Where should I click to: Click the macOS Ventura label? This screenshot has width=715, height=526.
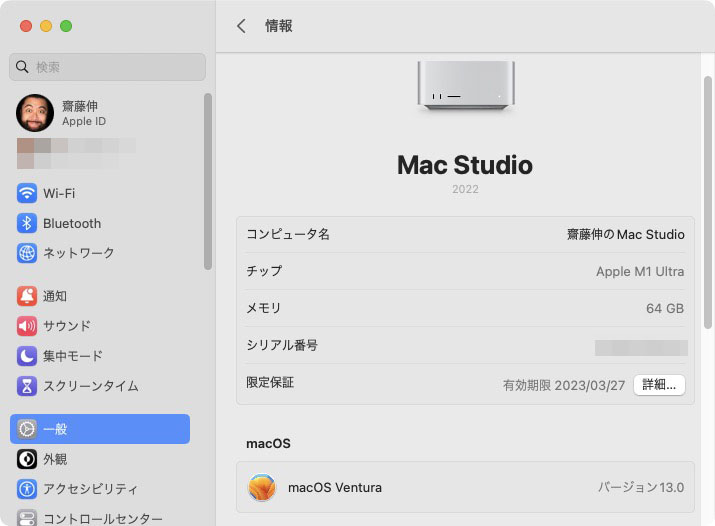335,488
